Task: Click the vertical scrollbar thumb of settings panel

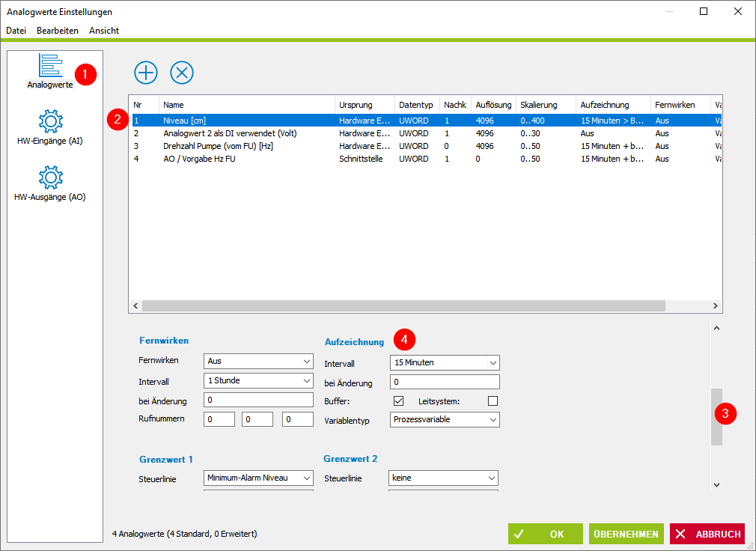Action: (x=716, y=416)
